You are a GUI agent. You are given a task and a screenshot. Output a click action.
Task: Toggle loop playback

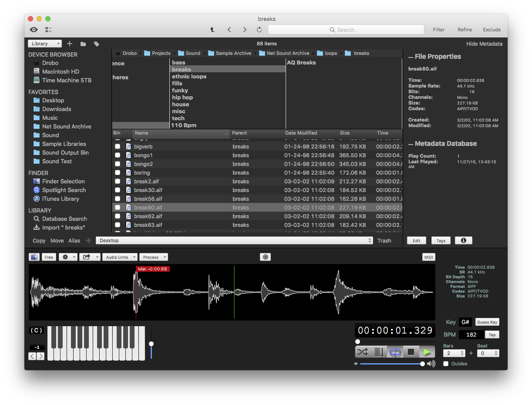tap(395, 352)
